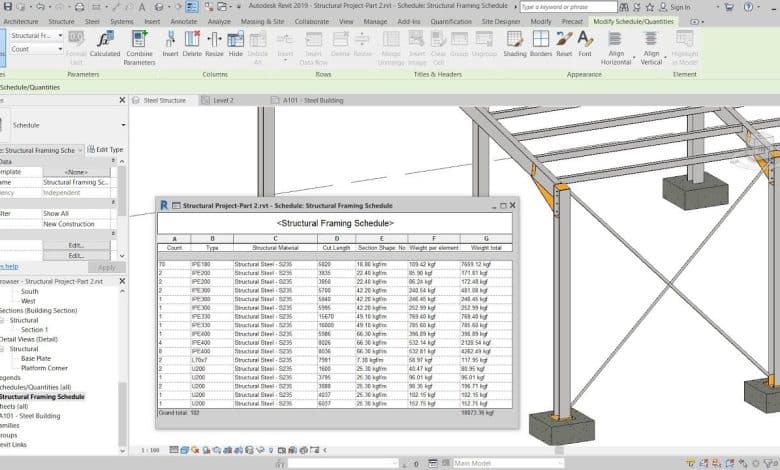Click Format Unit icon
The image size is (780, 470).
(x=76, y=39)
